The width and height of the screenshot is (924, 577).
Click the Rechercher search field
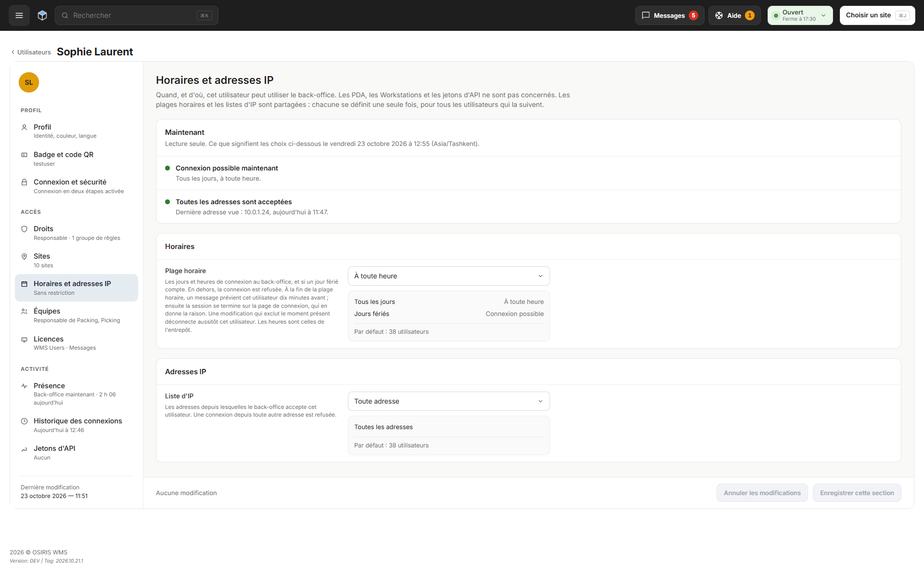137,15
